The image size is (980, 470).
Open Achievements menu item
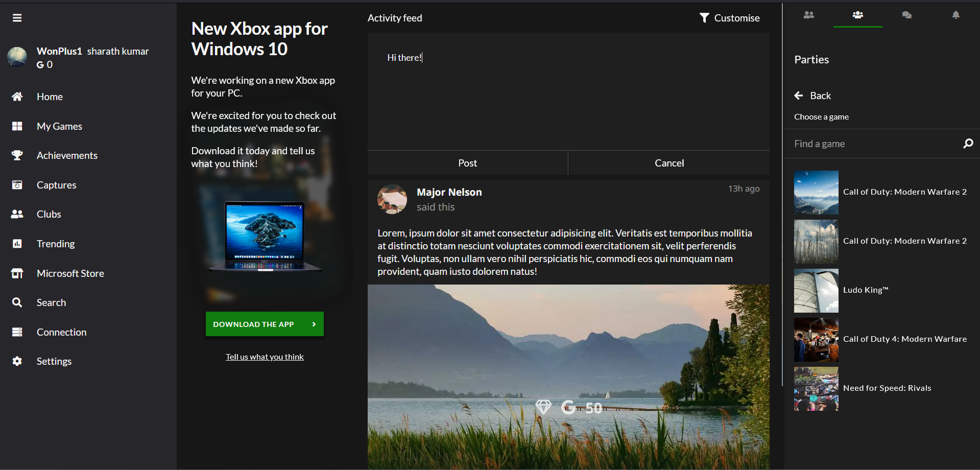click(x=67, y=155)
